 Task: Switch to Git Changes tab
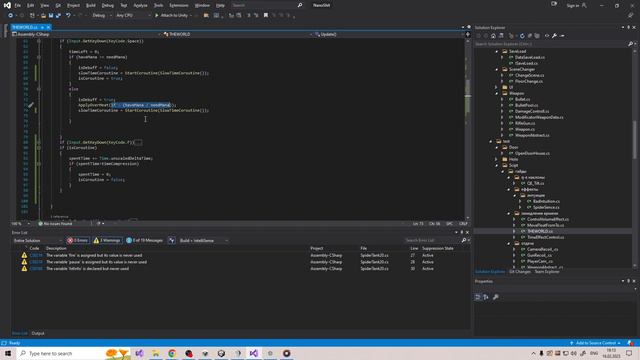pyautogui.click(x=520, y=272)
